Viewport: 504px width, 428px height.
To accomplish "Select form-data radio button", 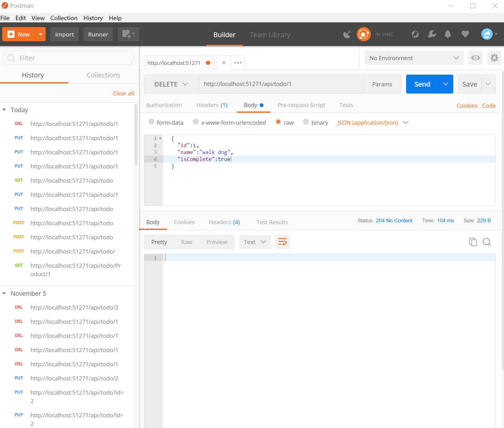I will (151, 122).
